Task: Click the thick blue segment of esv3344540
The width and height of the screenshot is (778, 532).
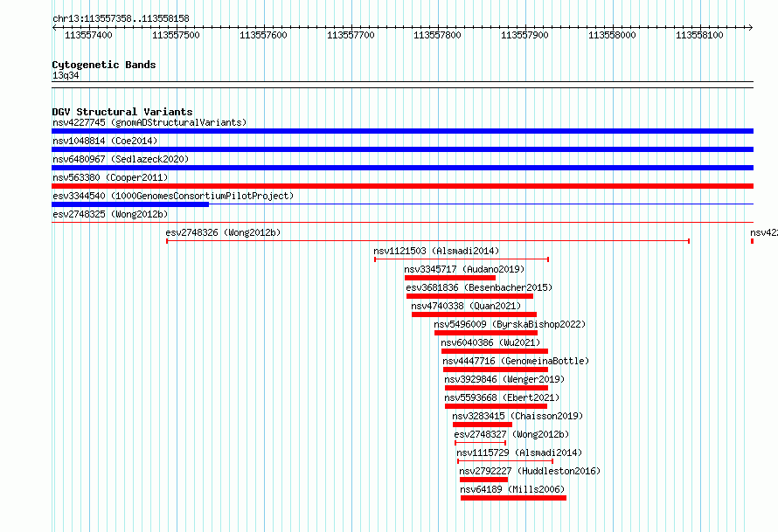Action: pyautogui.click(x=130, y=204)
